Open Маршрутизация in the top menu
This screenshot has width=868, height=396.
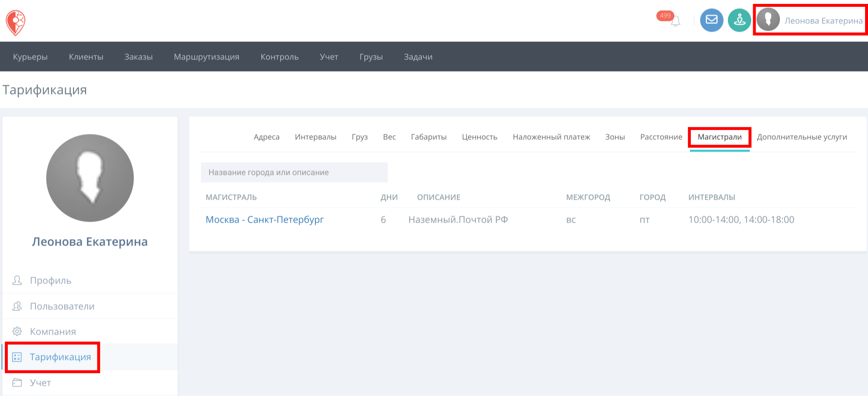[207, 57]
